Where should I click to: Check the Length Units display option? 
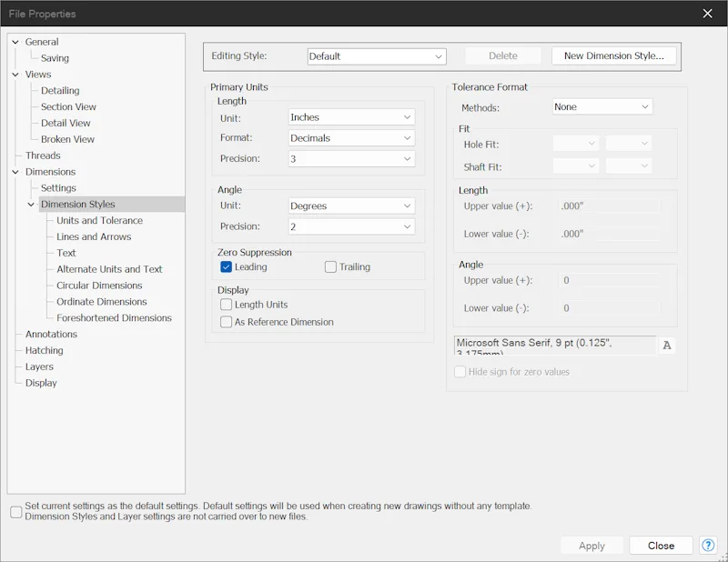[x=226, y=305]
